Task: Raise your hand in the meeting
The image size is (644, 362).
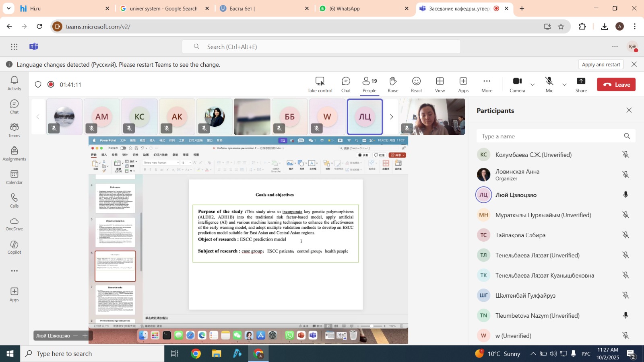Action: 393,84
